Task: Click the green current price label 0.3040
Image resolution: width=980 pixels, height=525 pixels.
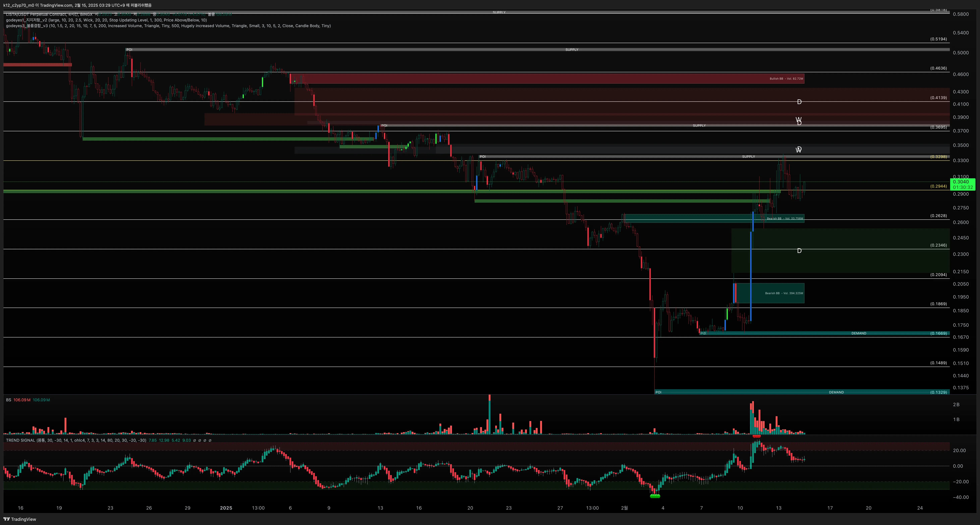Action: pos(963,185)
